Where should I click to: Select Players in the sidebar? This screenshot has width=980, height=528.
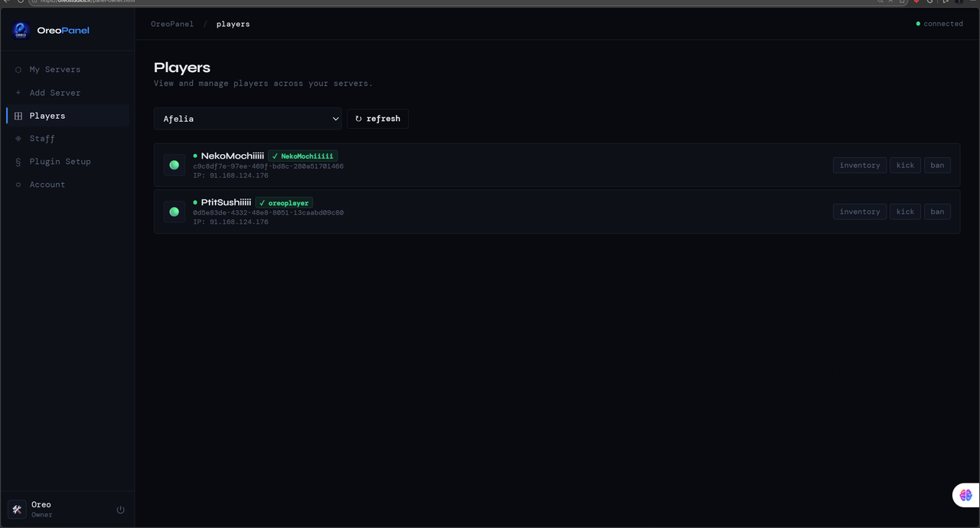[x=67, y=116]
